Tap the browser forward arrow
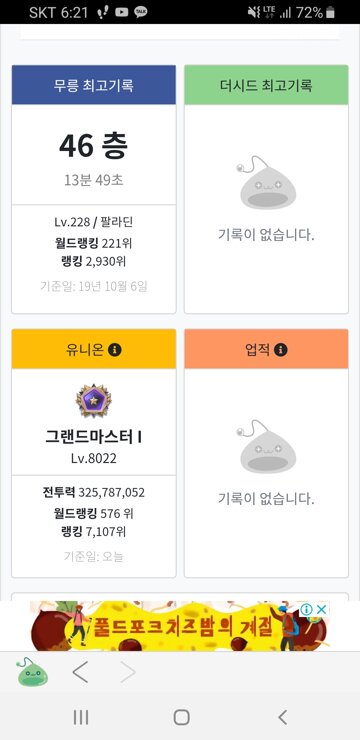This screenshot has width=360, height=740. pos(127,673)
